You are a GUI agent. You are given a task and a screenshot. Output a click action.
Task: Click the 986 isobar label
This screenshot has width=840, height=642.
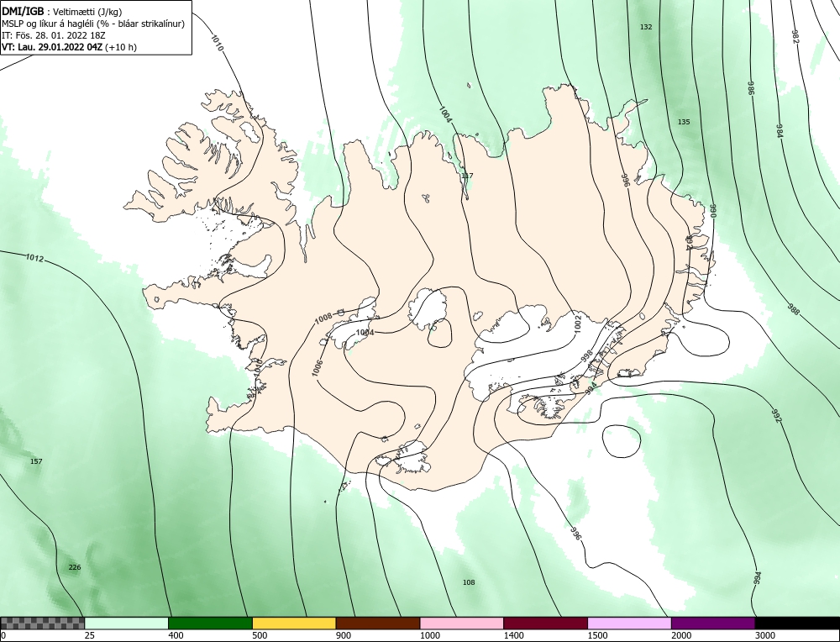click(751, 88)
